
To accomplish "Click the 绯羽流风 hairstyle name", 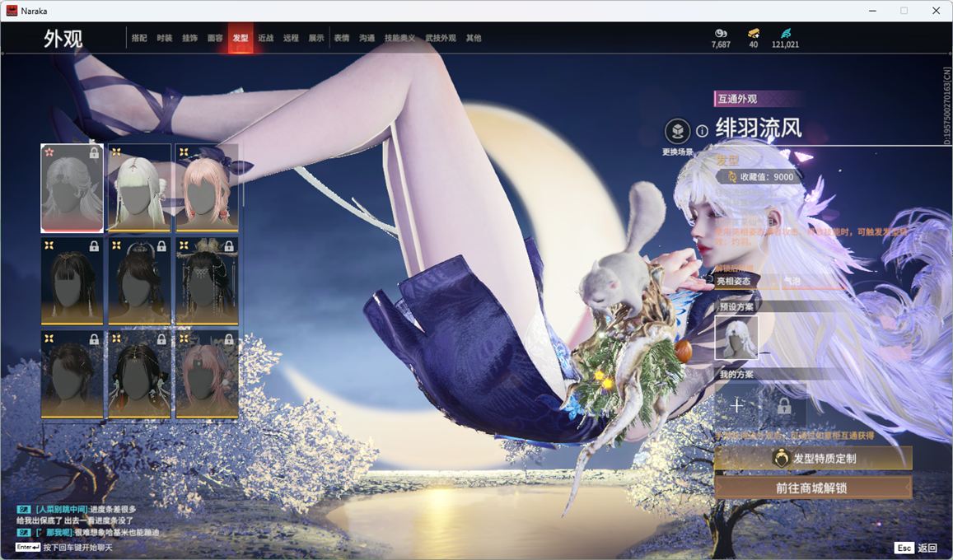I will 759,128.
